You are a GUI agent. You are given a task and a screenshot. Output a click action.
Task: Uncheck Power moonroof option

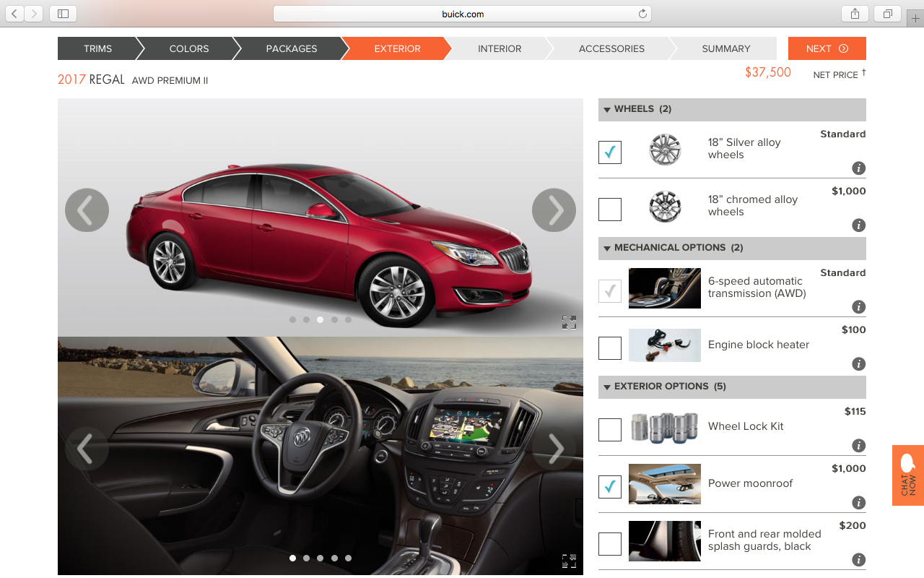tap(610, 487)
